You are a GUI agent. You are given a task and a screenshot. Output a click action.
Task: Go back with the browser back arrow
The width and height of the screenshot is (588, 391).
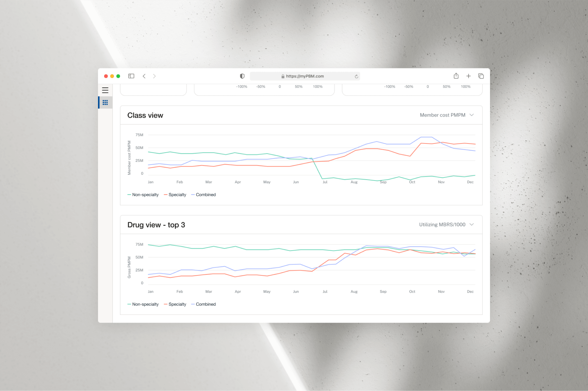pyautogui.click(x=144, y=76)
